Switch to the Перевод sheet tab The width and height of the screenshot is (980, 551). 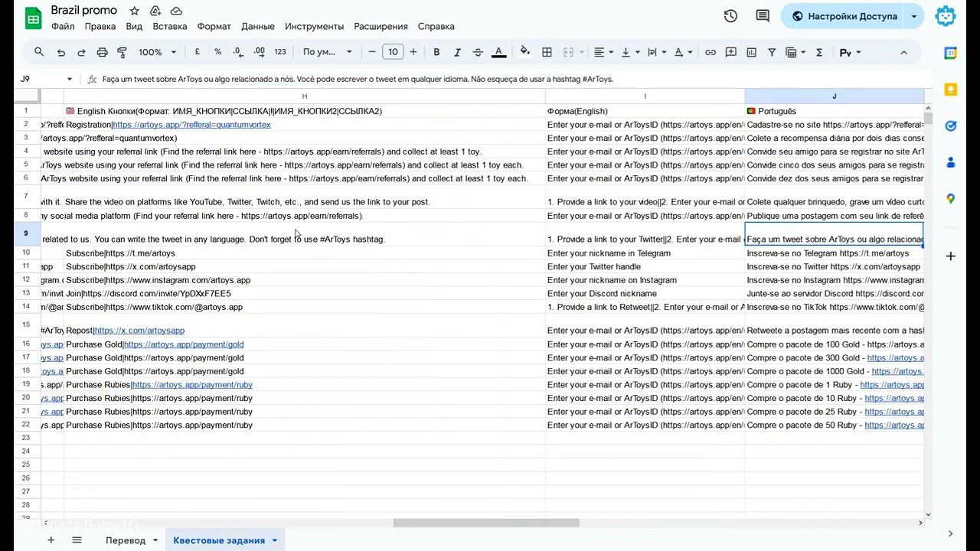pos(126,540)
